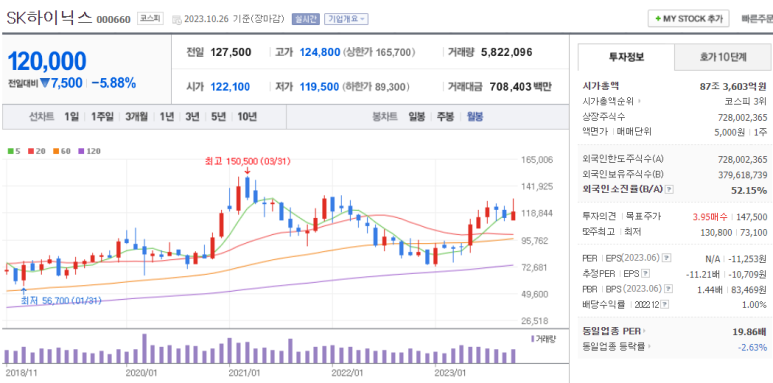The image size is (773, 383).
Task: Open help icon beside PBR BPS(2023.06)
Action: pos(668,288)
